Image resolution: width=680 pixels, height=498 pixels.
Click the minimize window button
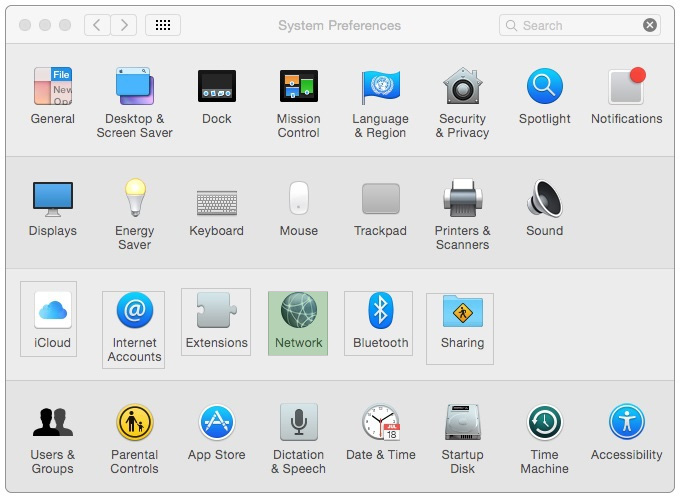[x=45, y=25]
